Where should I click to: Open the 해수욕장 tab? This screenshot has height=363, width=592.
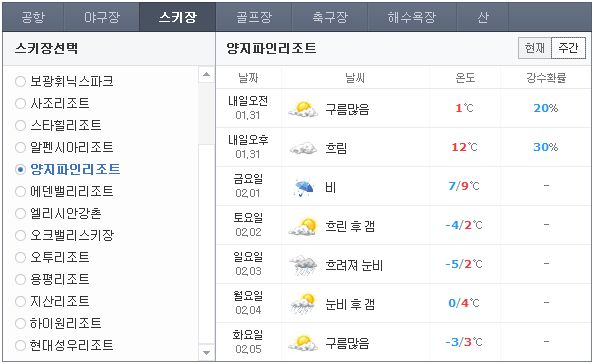412,17
